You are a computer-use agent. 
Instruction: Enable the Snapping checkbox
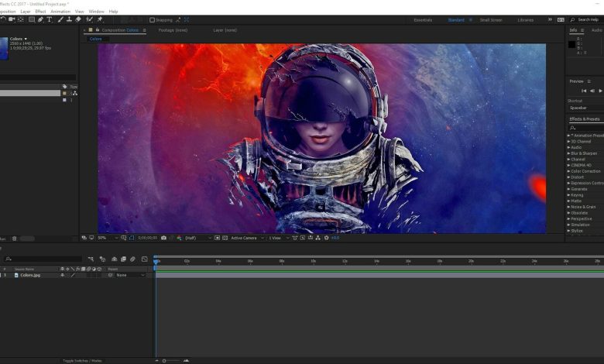click(152, 20)
